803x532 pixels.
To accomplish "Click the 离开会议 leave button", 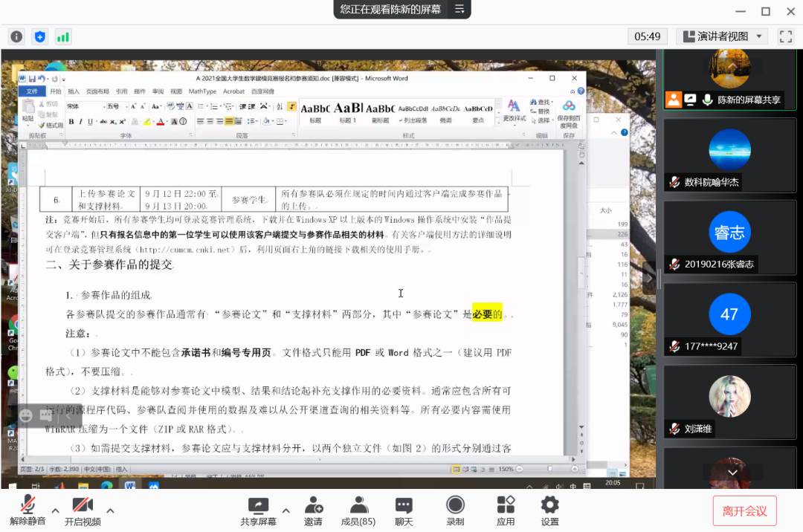I will pos(744,511).
